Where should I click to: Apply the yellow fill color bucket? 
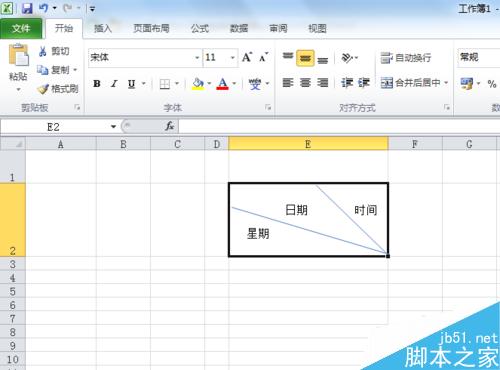(x=198, y=84)
